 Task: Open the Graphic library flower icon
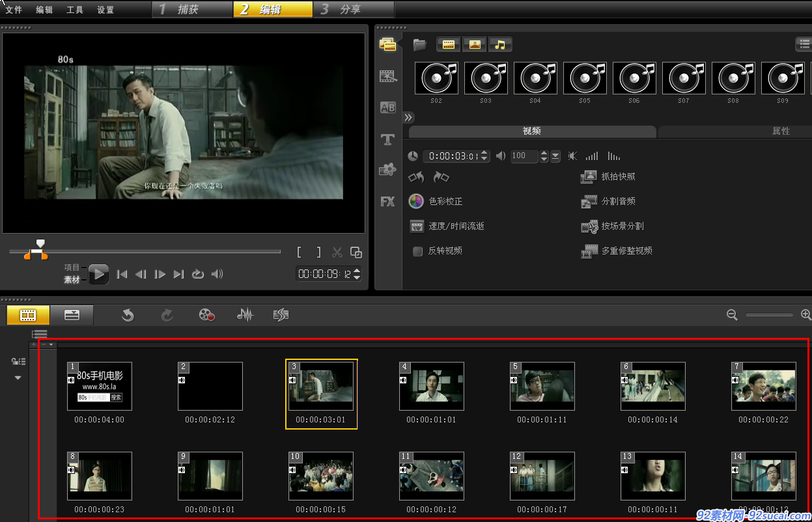[x=388, y=169]
